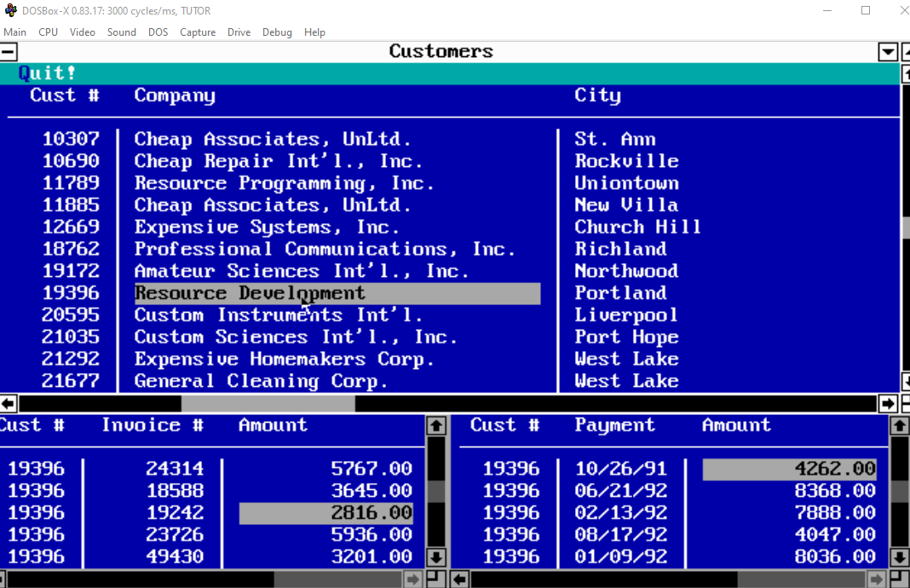Open the DOS menu
The width and height of the screenshot is (910, 588).
click(x=158, y=32)
